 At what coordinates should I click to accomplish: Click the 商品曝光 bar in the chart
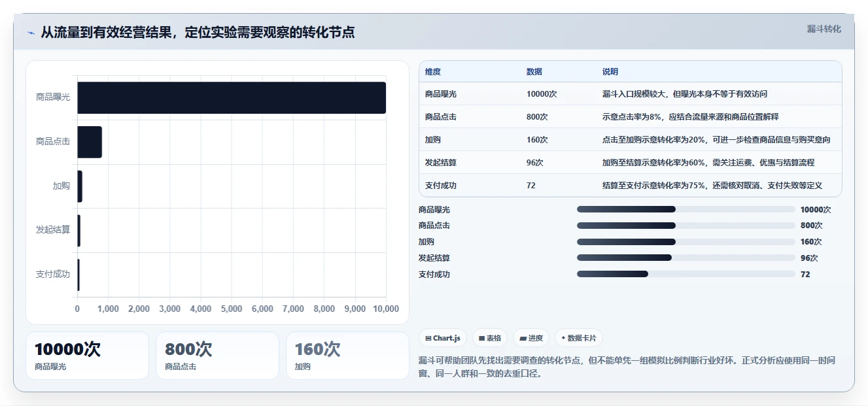(232, 97)
